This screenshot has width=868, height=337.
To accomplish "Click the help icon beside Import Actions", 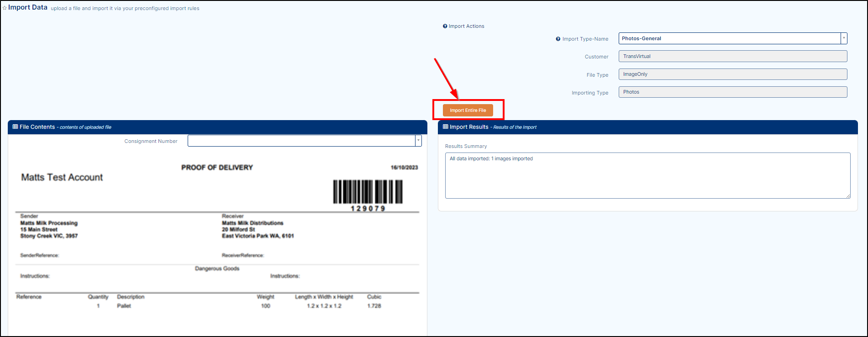I will 445,26.
